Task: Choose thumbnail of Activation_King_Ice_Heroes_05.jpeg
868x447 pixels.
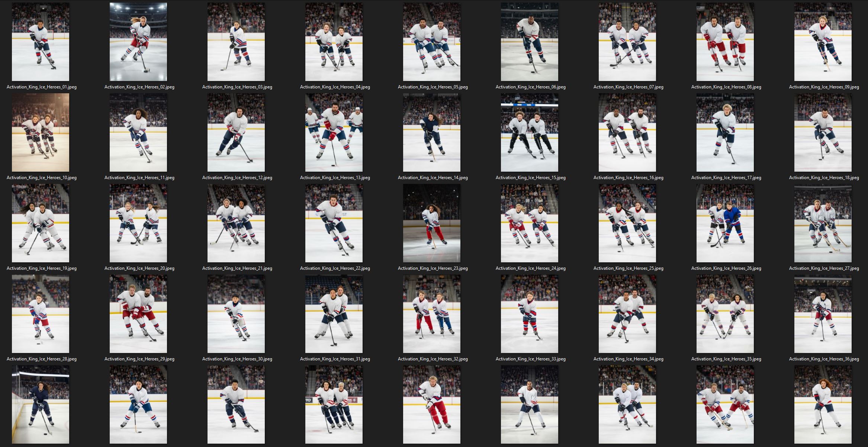Action: pyautogui.click(x=432, y=42)
